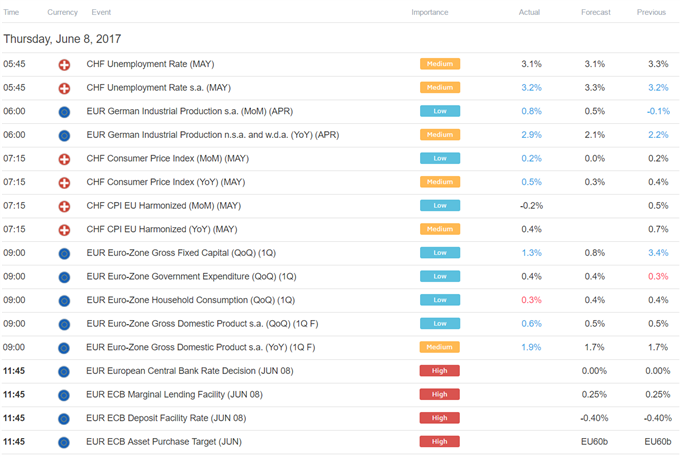Click EU flag icon for Euro-Zone Gross Fixed Capital

65,253
